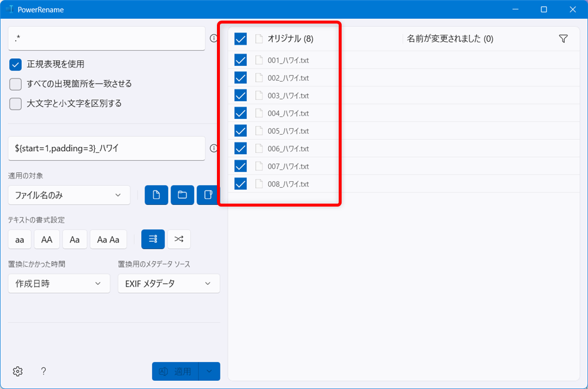
Task: Apply capitalize-first-word formatting (Aa)
Action: 75,239
